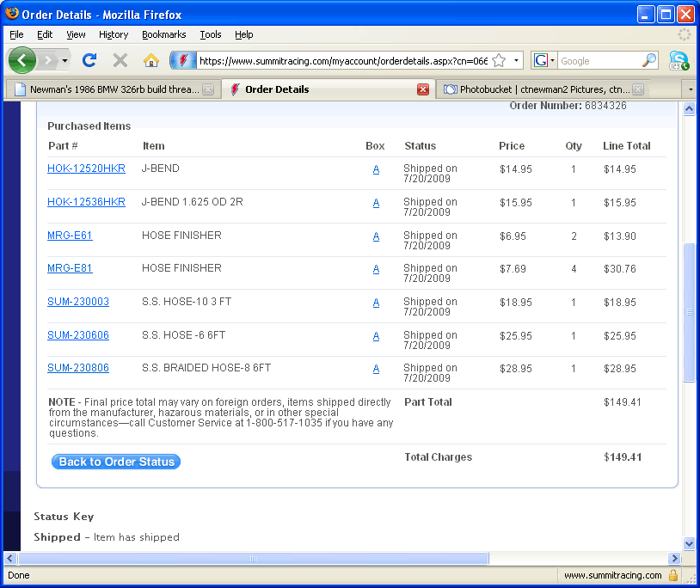
Task: Open part link MRG-E61
Action: coord(70,236)
